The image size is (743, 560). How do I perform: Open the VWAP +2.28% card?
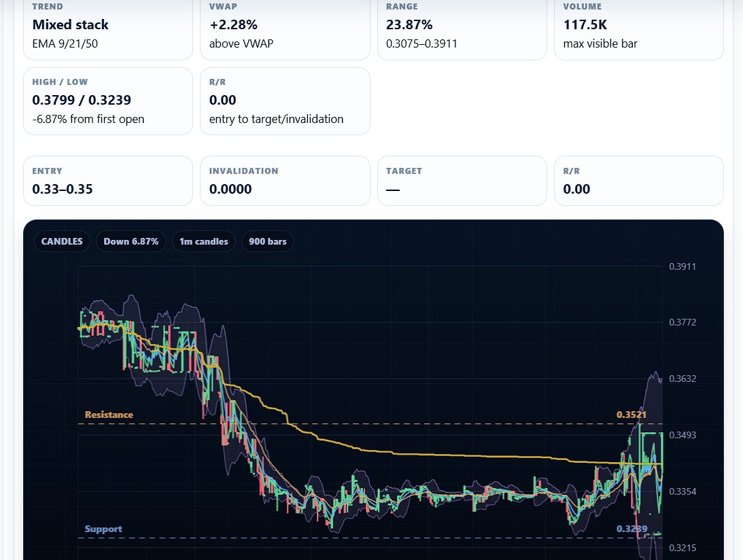click(x=285, y=29)
